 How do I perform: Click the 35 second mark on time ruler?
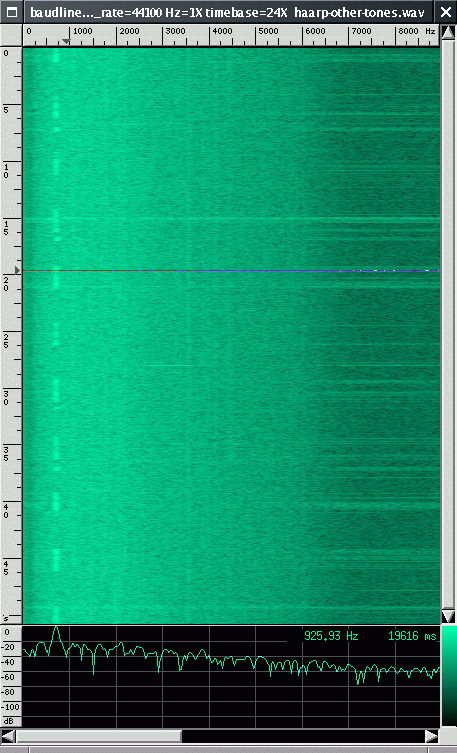(x=6, y=455)
